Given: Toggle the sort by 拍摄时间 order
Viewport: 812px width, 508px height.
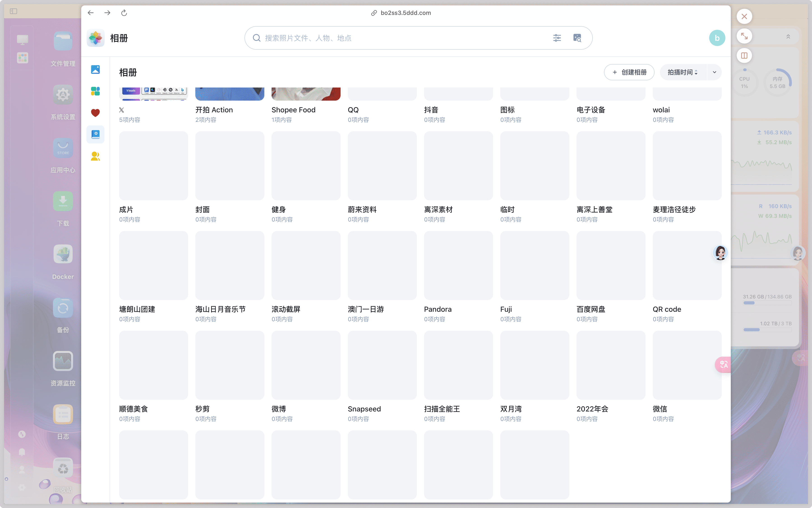Looking at the screenshot, I should coord(683,72).
